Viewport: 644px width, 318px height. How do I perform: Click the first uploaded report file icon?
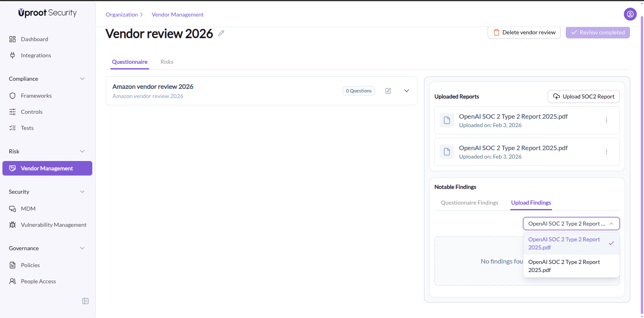447,120
